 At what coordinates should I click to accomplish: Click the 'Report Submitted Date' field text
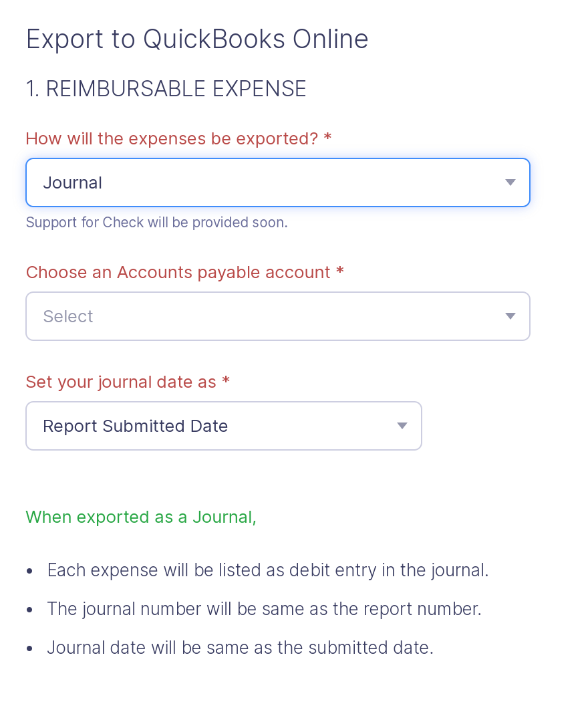coord(135,426)
